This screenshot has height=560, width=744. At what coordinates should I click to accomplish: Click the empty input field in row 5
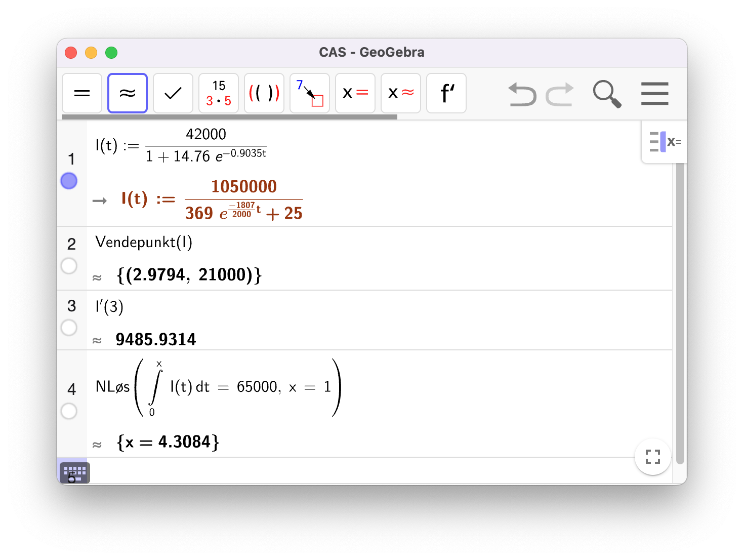[x=354, y=471]
